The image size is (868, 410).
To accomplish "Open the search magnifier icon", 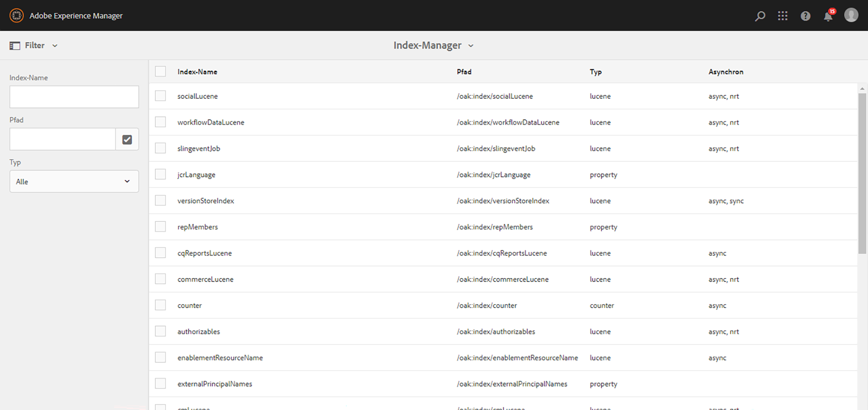I will tap(760, 16).
